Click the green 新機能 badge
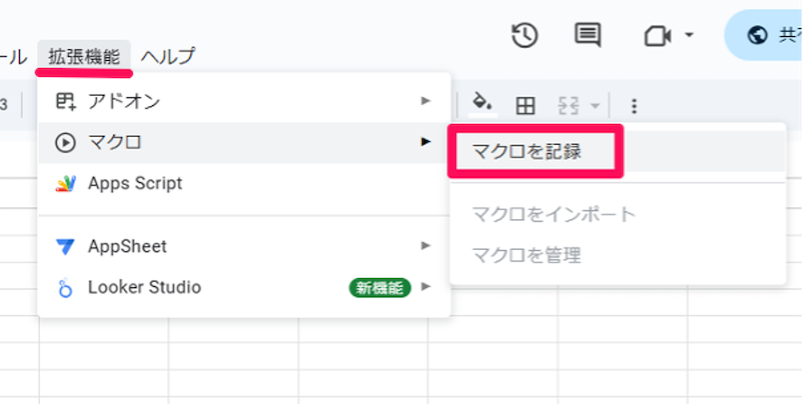This screenshot has height=404, width=804. click(x=380, y=288)
